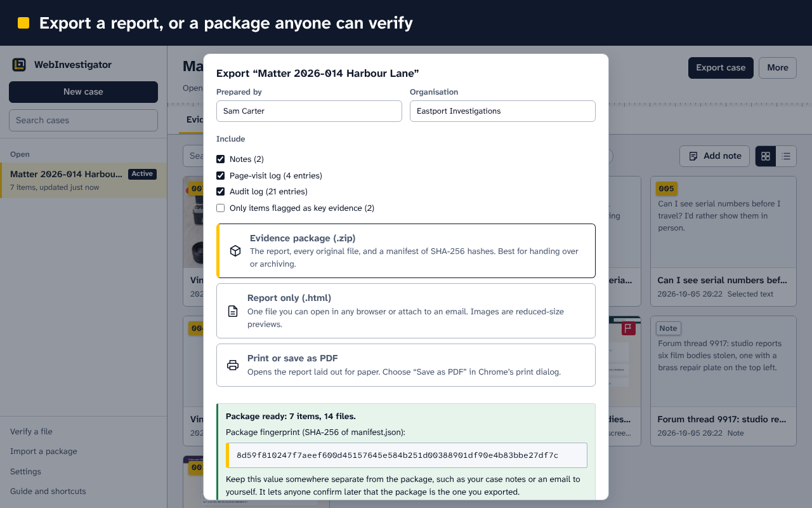Switch to list view layout
The height and width of the screenshot is (508, 812).
(x=786, y=156)
